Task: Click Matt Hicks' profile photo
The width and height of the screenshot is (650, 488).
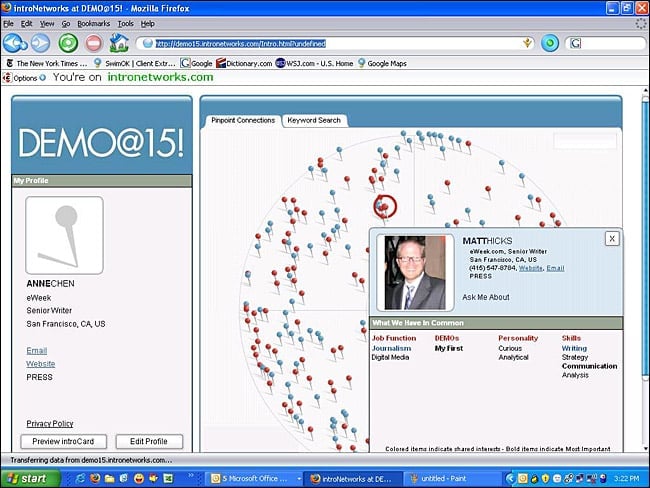Action: [415, 272]
